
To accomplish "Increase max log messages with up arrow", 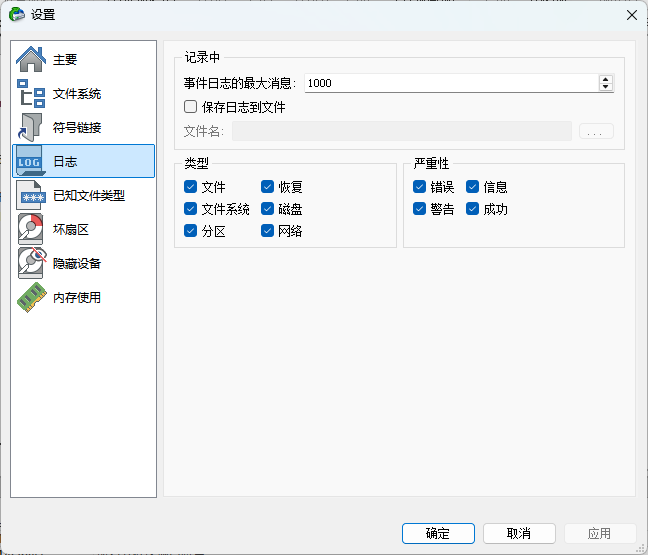I will click(x=605, y=79).
